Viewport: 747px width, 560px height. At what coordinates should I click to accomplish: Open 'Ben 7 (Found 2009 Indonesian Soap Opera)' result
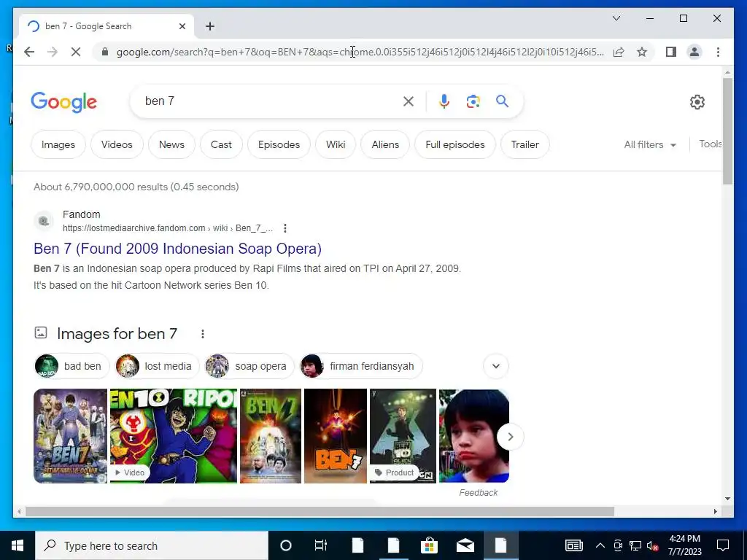pos(178,249)
